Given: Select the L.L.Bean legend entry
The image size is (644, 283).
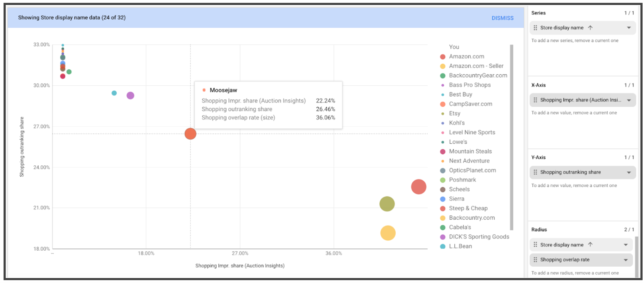Looking at the screenshot, I should (x=456, y=246).
